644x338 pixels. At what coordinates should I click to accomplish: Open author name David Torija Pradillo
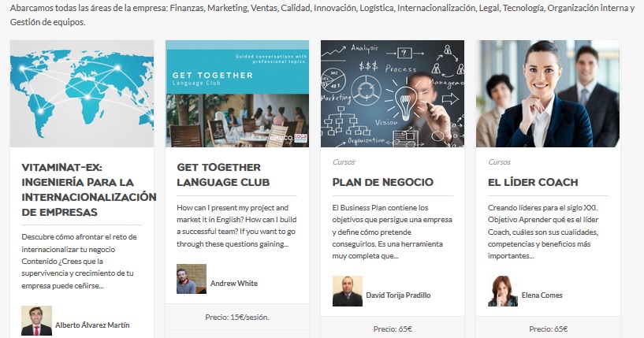point(398,295)
